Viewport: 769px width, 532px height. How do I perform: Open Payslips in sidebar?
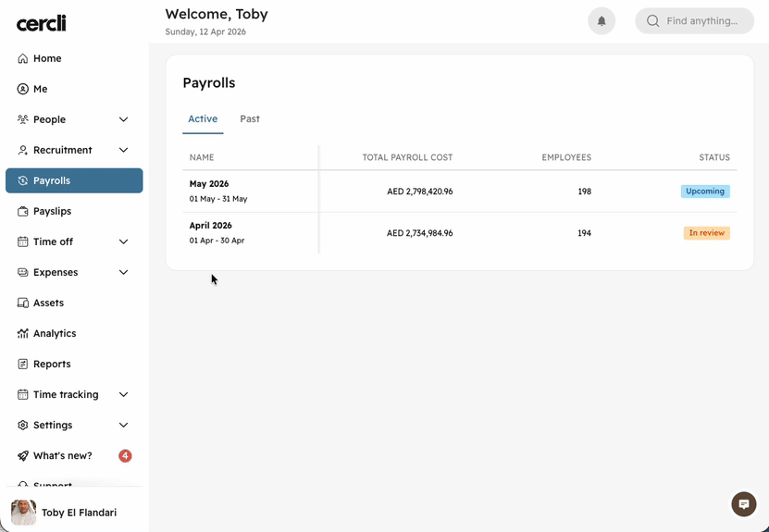[x=74, y=211]
